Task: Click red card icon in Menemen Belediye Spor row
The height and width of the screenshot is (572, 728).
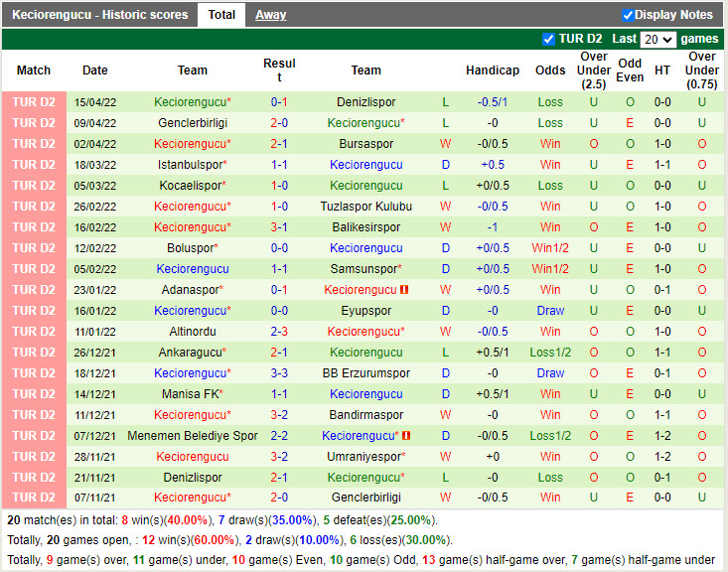Action: (x=406, y=436)
